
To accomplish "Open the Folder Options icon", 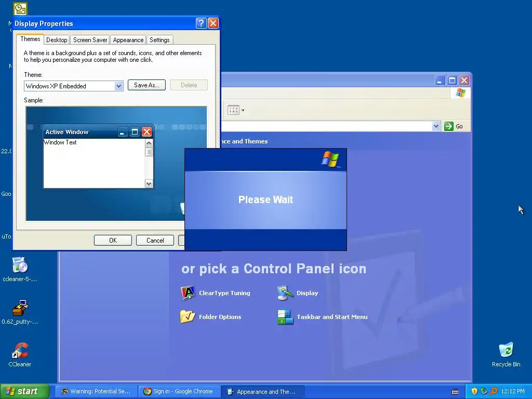I will tap(188, 316).
